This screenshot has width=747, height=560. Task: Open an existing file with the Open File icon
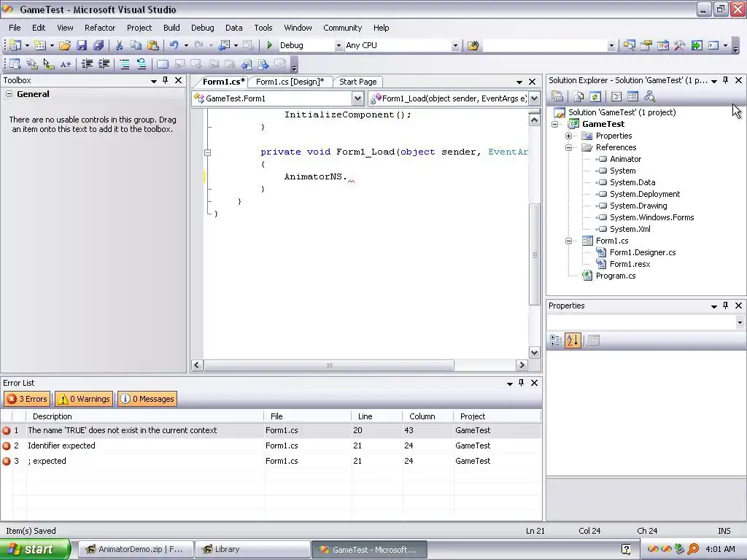click(x=65, y=45)
